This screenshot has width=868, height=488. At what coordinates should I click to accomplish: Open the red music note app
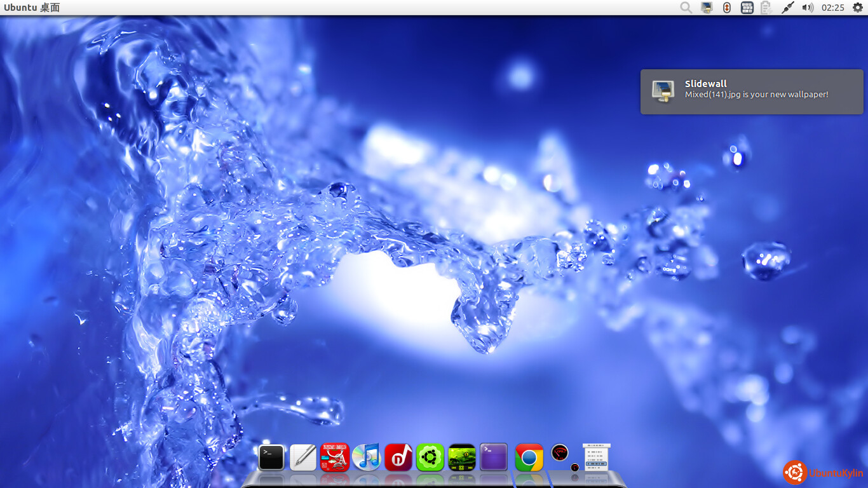coord(398,457)
